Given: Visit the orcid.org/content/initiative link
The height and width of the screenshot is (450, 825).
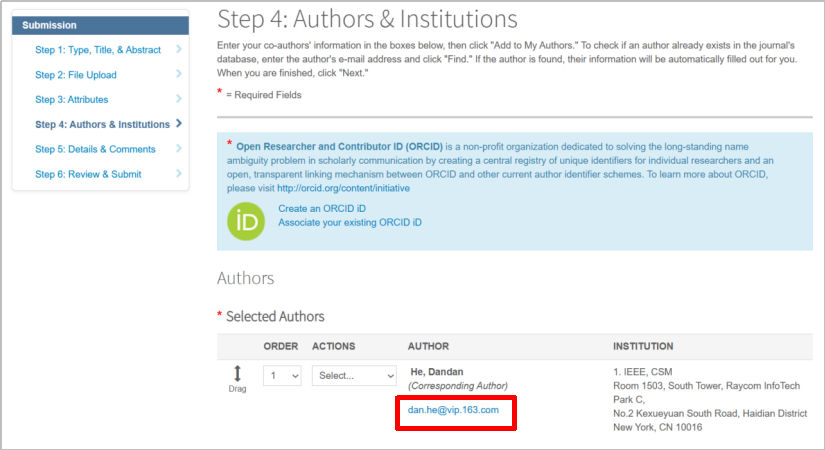Looking at the screenshot, I should coord(344,188).
